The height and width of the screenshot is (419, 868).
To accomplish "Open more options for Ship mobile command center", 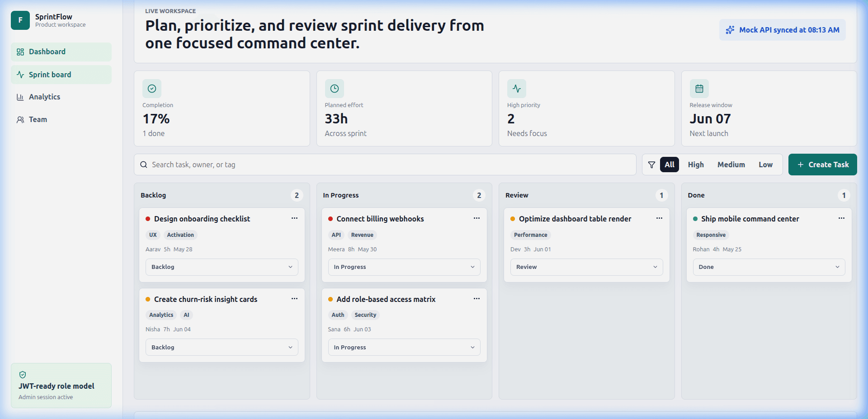I will (841, 218).
